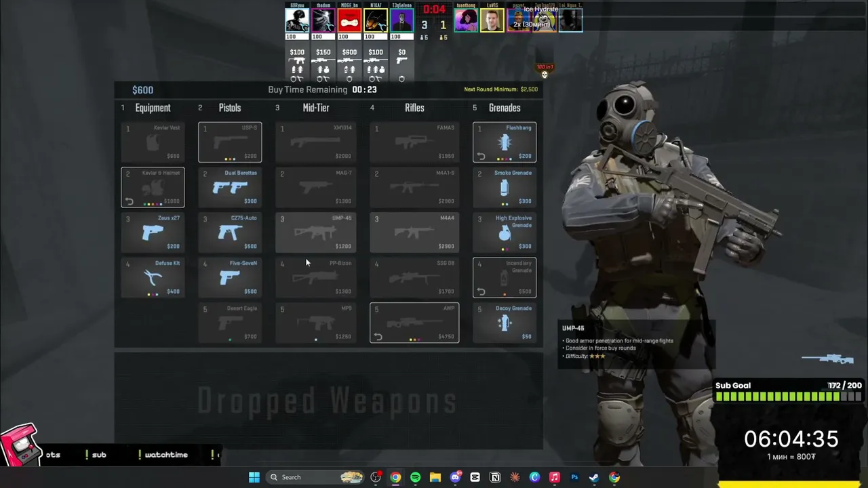Click the T3q5elena player avatar
The width and height of the screenshot is (868, 488).
402,20
